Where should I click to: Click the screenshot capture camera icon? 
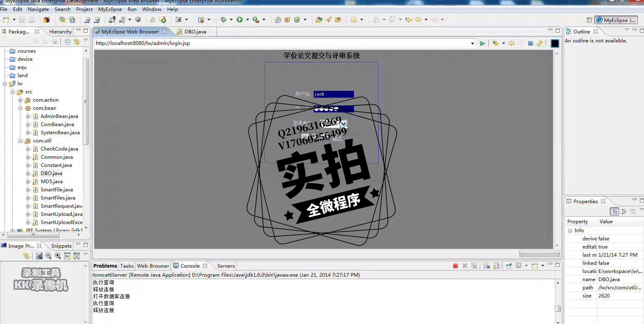(x=179, y=20)
